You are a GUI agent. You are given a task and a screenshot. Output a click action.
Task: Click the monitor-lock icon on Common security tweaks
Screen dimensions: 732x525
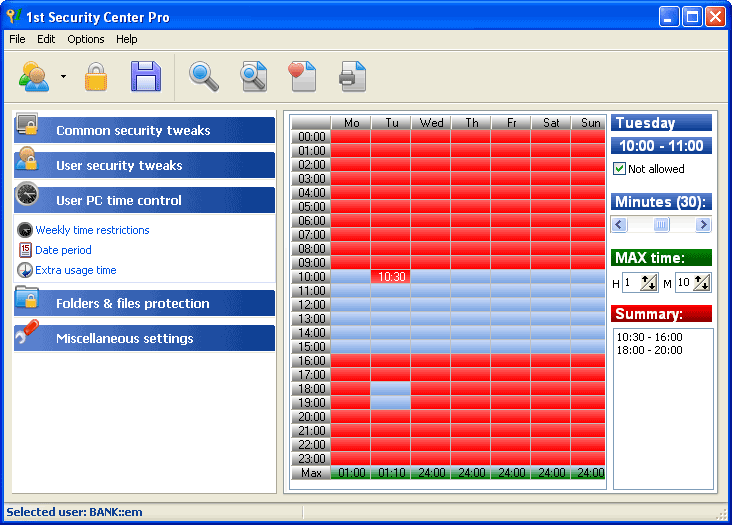tap(27, 124)
